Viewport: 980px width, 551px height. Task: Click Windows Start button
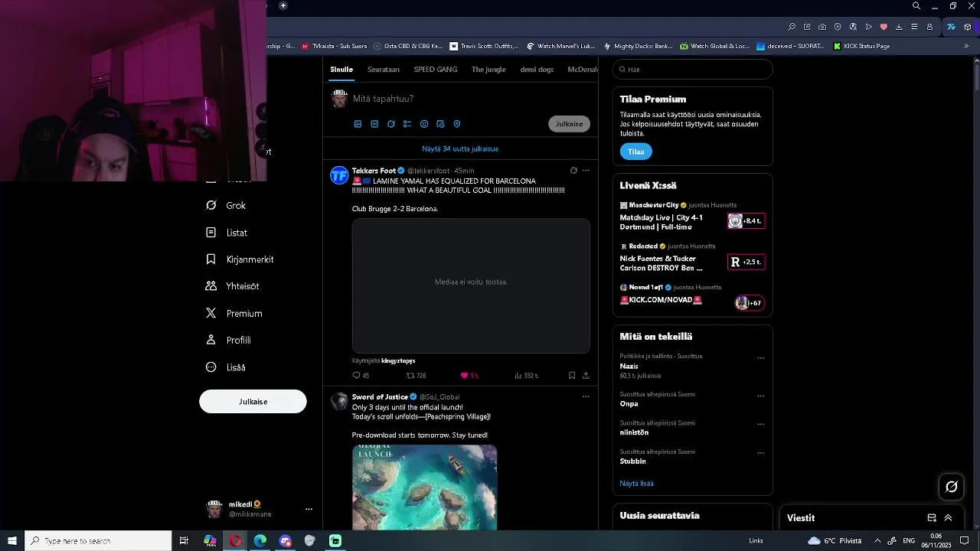coord(12,541)
